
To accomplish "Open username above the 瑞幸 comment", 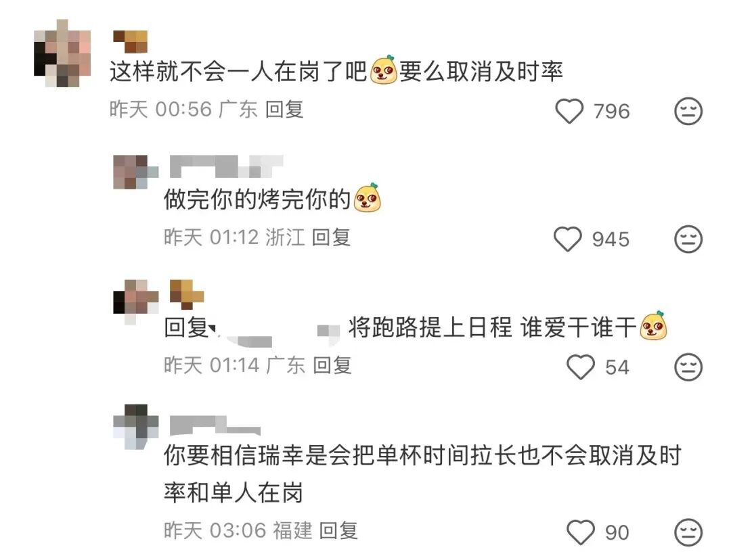I will (215, 426).
